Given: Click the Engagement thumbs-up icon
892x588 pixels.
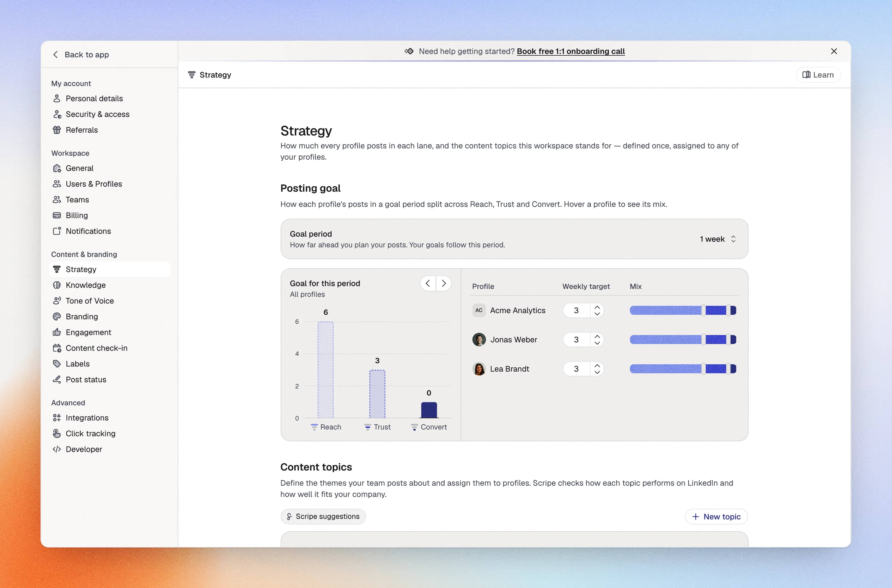Looking at the screenshot, I should [57, 332].
